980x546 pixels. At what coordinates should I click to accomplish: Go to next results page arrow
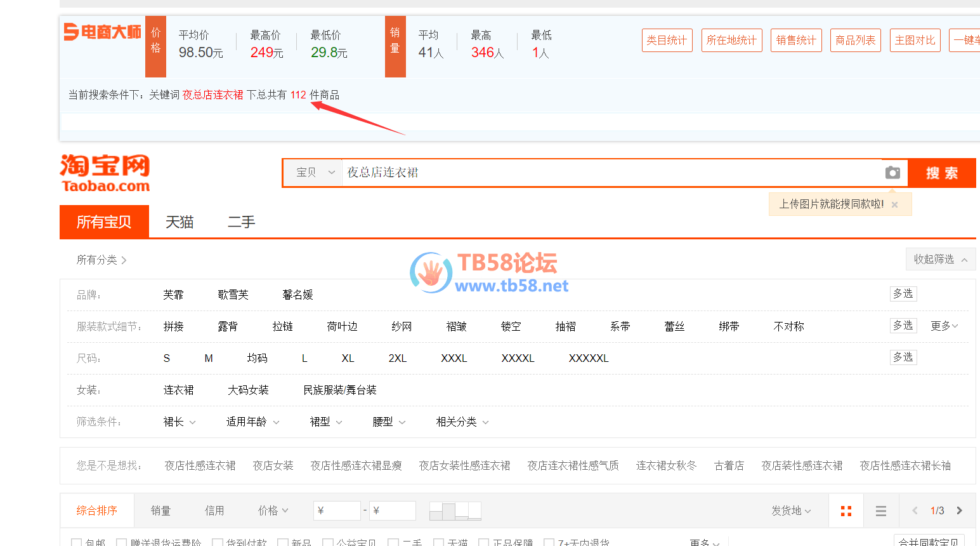959,510
